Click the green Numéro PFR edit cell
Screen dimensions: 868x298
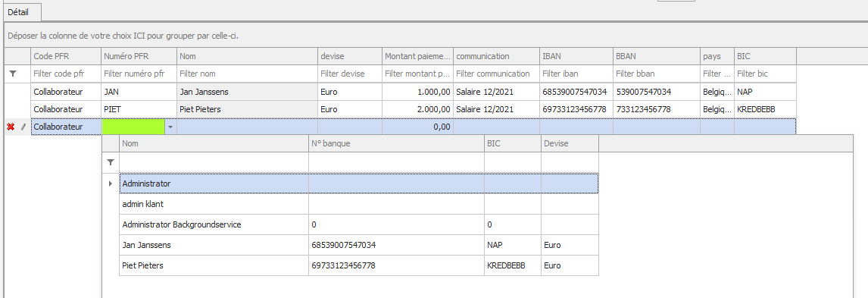point(133,127)
